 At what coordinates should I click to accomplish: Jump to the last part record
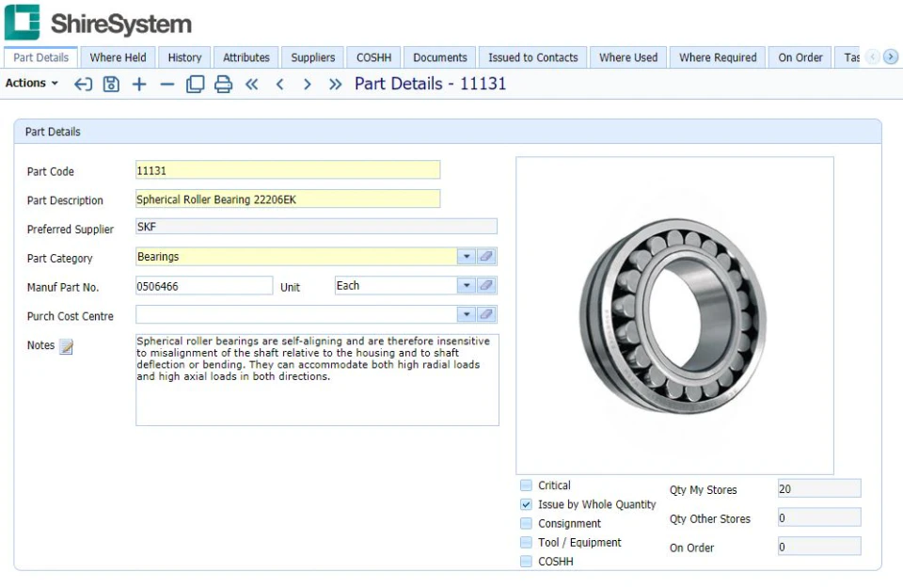334,84
